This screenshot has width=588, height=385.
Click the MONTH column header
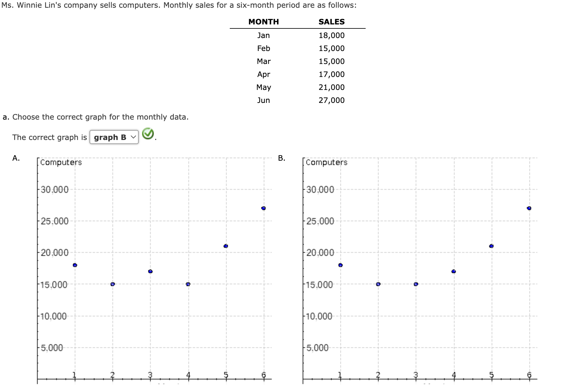263,22
